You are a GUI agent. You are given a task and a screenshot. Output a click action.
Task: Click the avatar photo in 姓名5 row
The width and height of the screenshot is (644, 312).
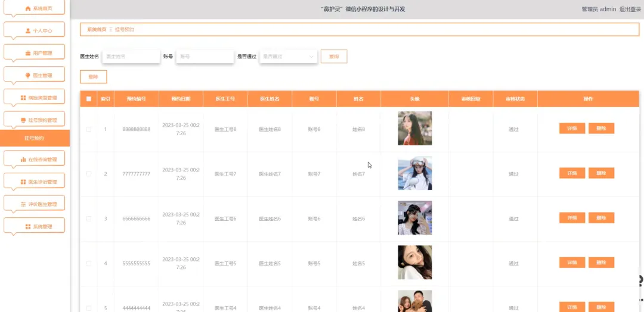415,263
